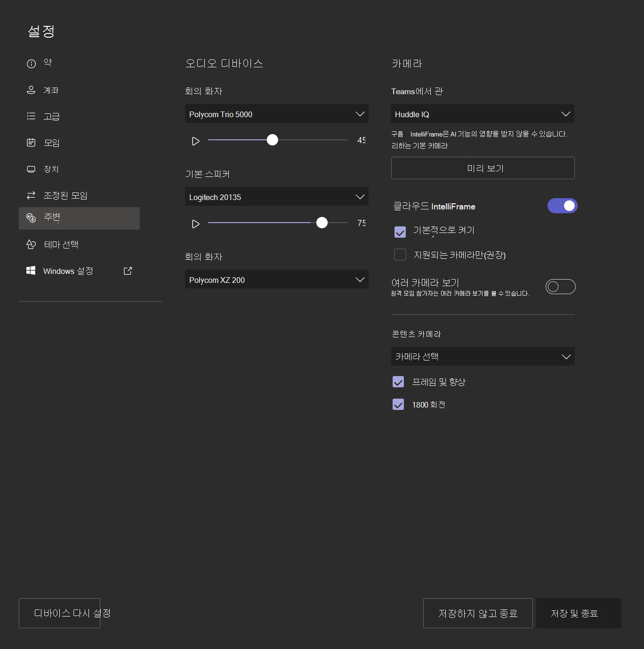Viewport: 644px width, 649px height.
Task: Turn off the 클라우드 IntelliFrame toggle
Action: click(x=562, y=206)
